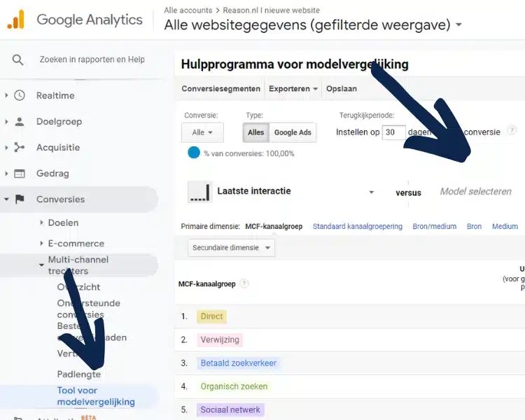Open the Doelgroep menu item
The width and height of the screenshot is (525, 420).
[x=59, y=122]
